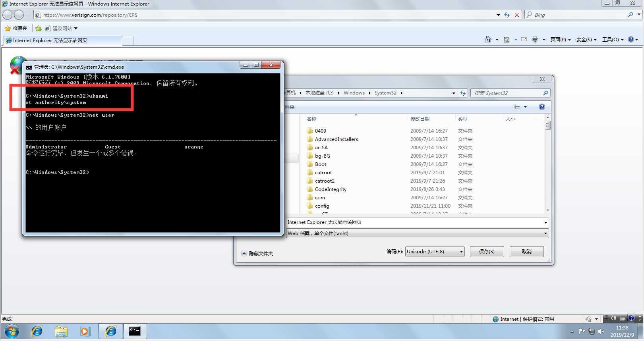Click the System32 search input field
Screen dimensions: 644x341
click(x=506, y=93)
